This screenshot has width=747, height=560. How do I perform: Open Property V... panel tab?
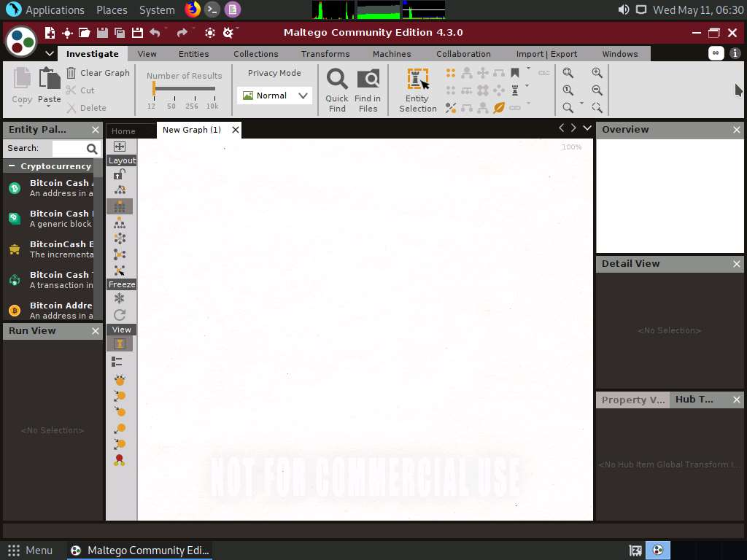[x=632, y=400]
